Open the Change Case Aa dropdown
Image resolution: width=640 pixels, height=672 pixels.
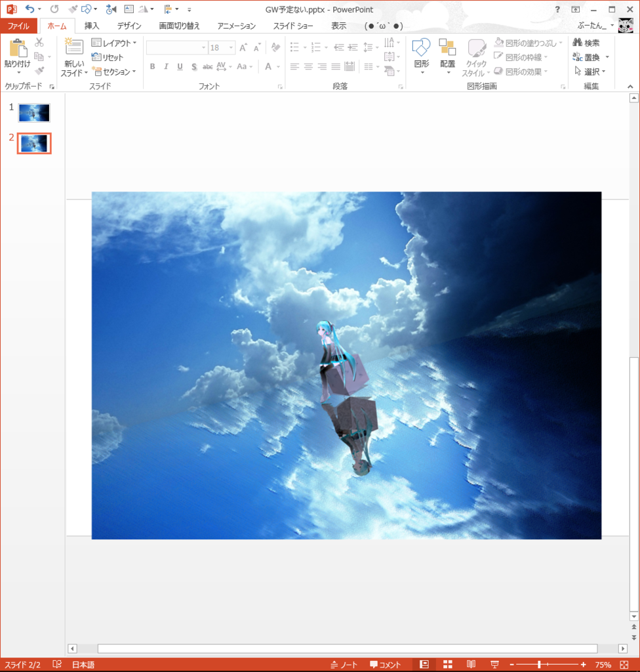[245, 66]
